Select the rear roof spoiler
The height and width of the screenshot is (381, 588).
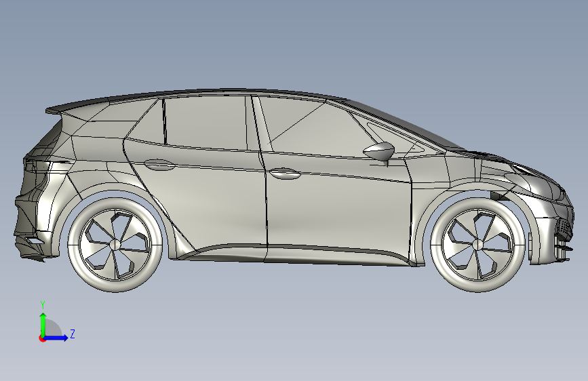click(75, 106)
